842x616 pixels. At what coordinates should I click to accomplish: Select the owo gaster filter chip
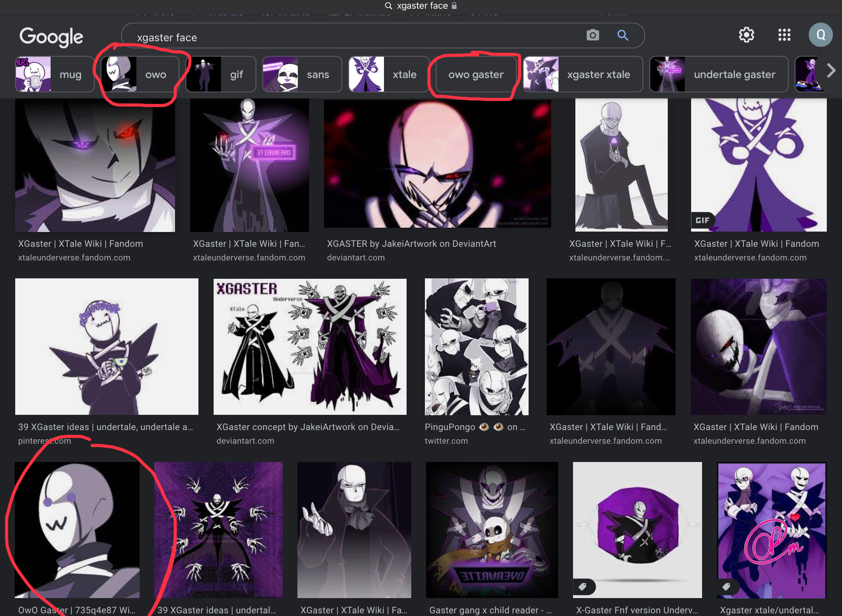pos(476,74)
